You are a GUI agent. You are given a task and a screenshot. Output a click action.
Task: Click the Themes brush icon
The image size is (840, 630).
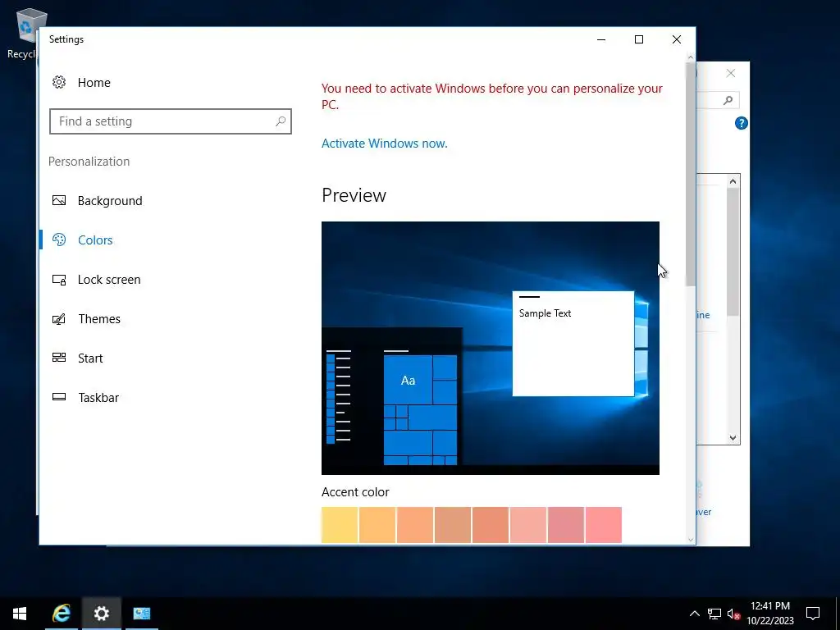point(59,319)
